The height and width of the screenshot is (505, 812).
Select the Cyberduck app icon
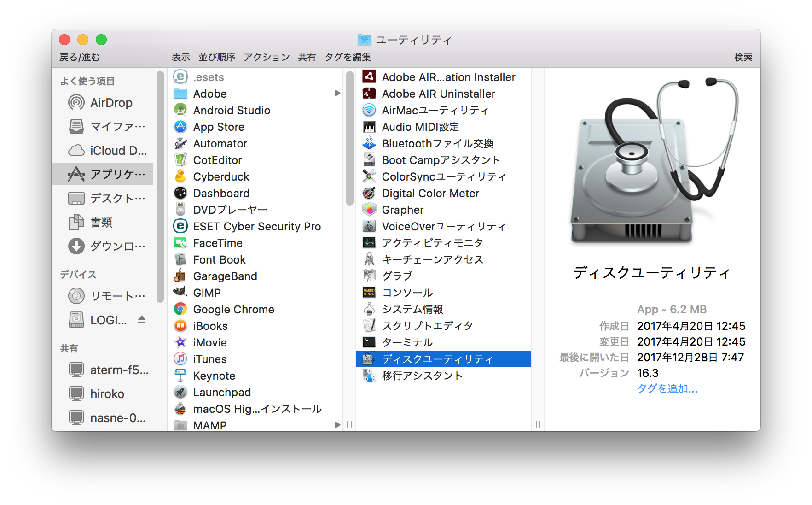pyautogui.click(x=180, y=176)
